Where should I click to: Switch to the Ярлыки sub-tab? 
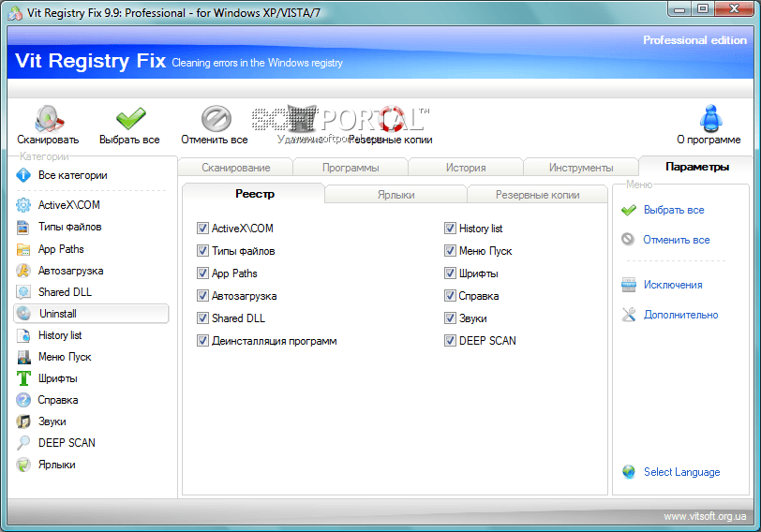tap(396, 195)
